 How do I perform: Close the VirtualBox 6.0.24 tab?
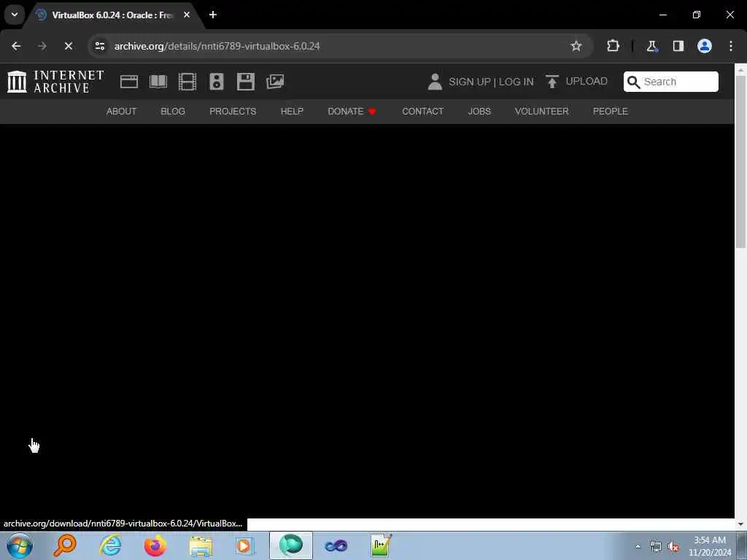[x=187, y=15]
